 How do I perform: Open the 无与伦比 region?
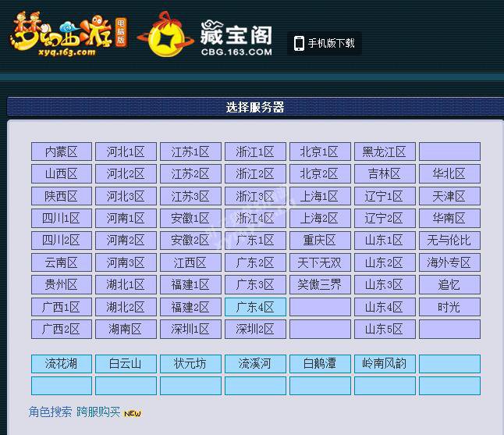449,241
